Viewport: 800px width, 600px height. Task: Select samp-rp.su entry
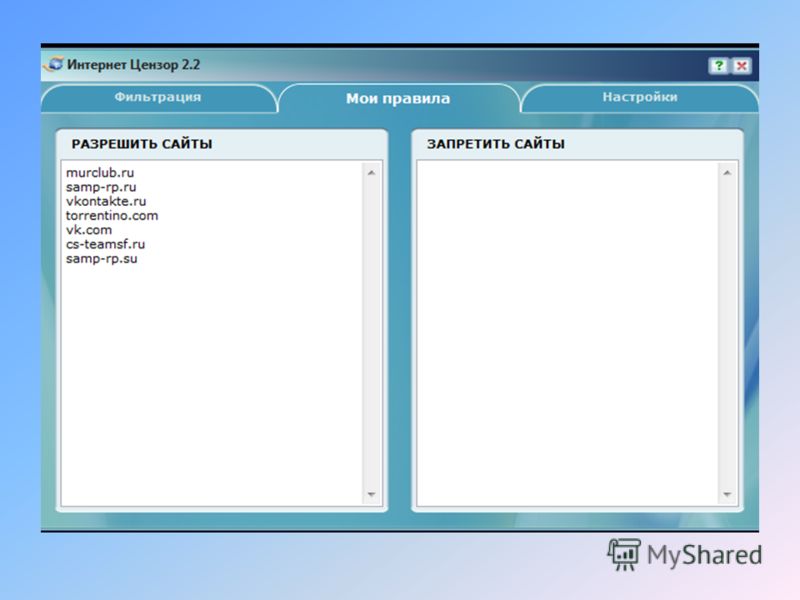point(102,258)
